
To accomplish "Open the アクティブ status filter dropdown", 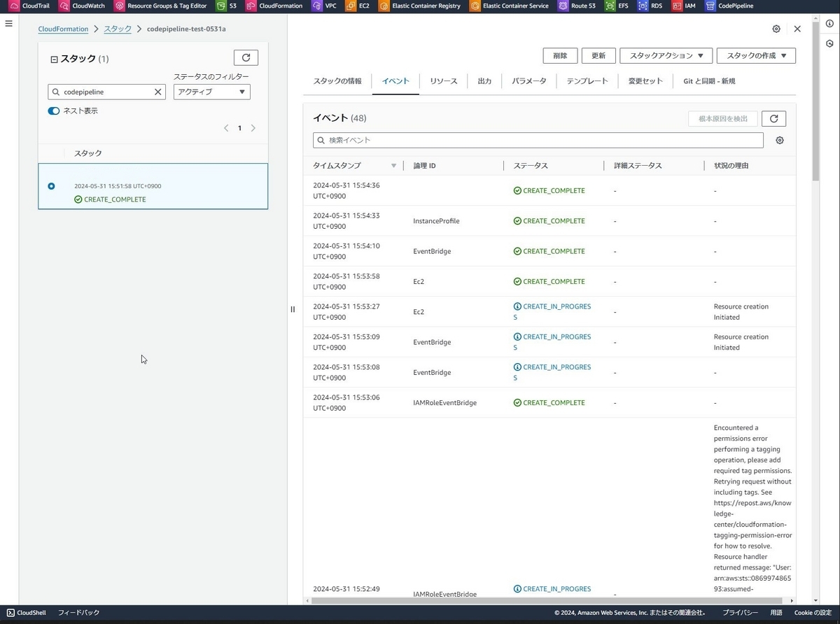I will coord(211,92).
